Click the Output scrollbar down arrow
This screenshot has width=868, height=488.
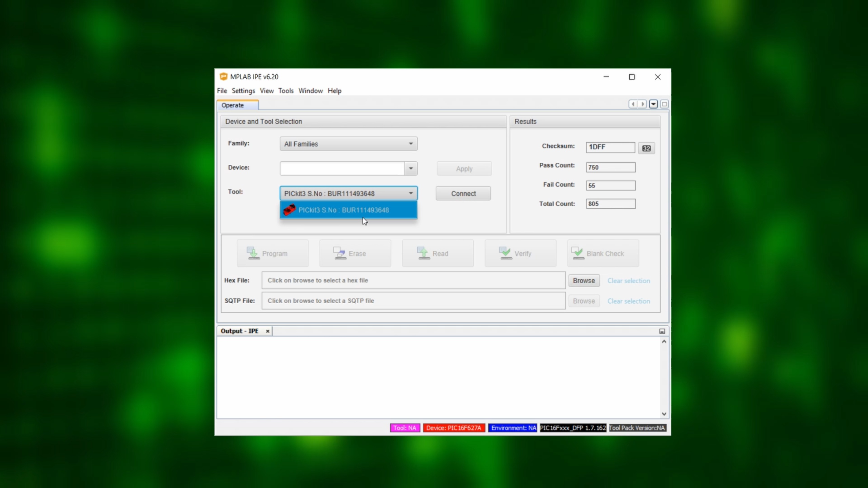pyautogui.click(x=664, y=414)
